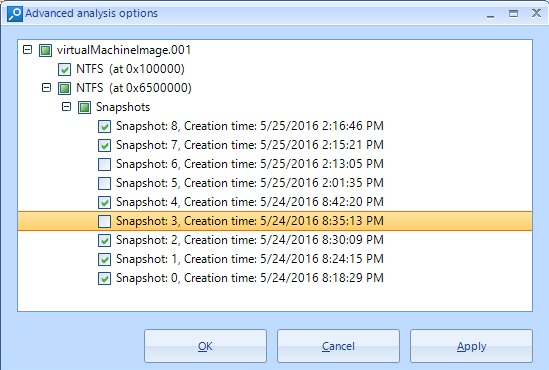The height and width of the screenshot is (370, 549).
Task: Select Snapshot 7 row created 2:15:21 PM
Action: pyautogui.click(x=250, y=145)
